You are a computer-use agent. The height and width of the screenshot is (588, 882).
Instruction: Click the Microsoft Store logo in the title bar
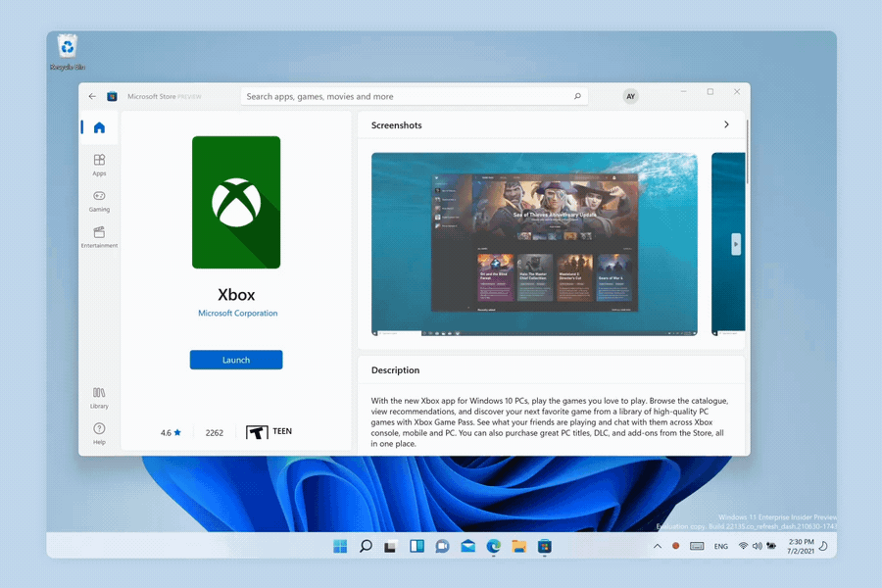click(x=111, y=95)
